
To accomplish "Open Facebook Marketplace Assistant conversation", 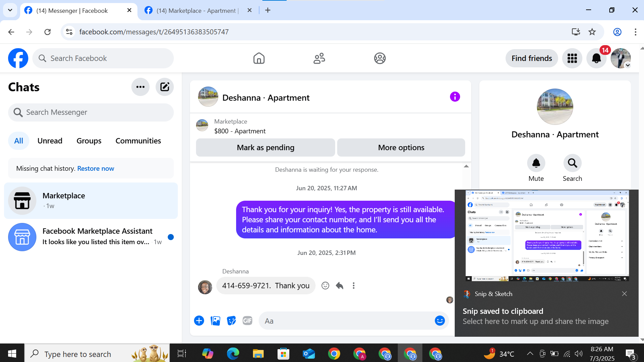I will point(91,237).
